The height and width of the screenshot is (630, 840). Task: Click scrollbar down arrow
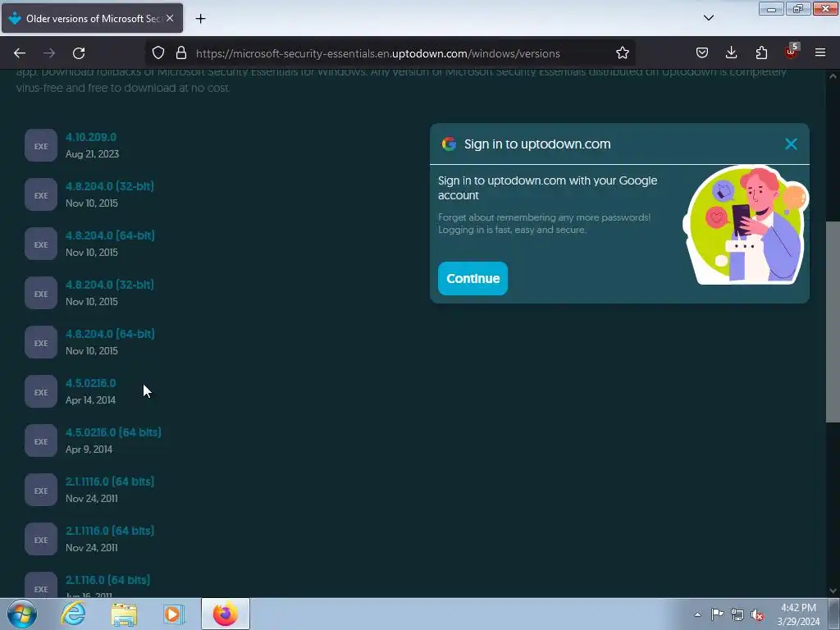833,591
